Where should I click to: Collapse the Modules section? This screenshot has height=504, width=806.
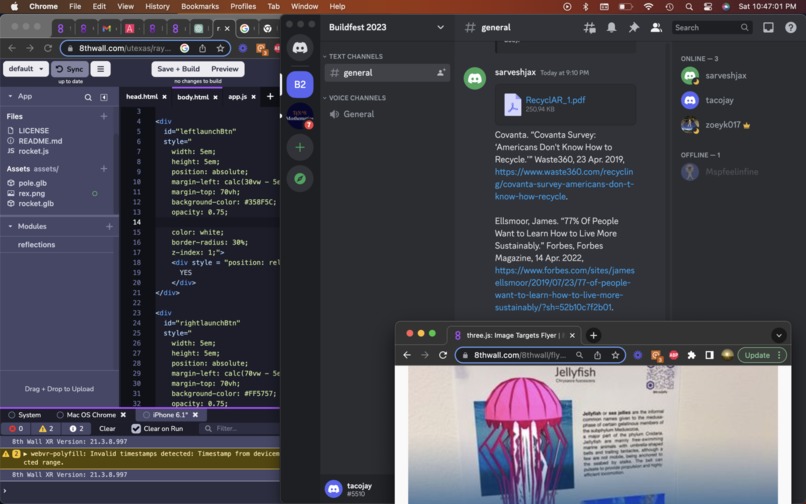(10, 226)
